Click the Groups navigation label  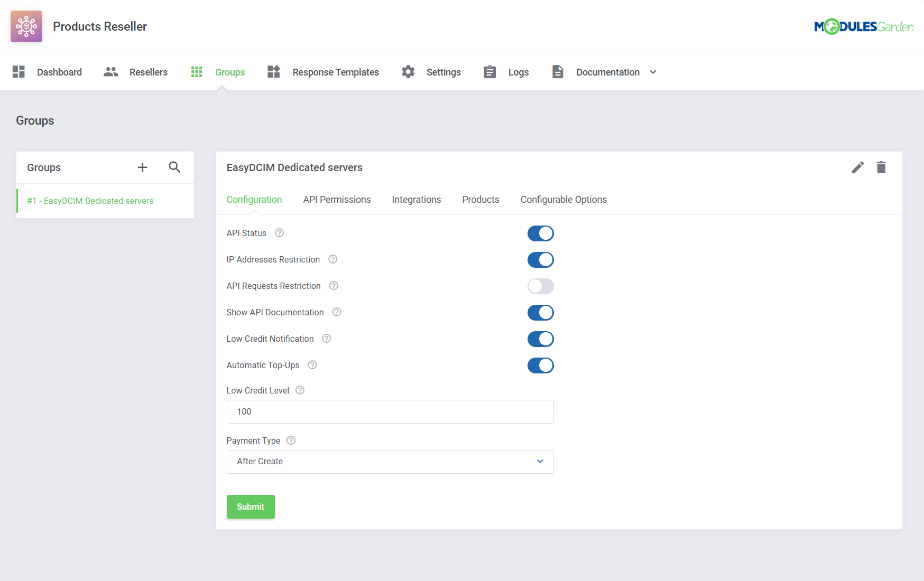[x=230, y=72]
